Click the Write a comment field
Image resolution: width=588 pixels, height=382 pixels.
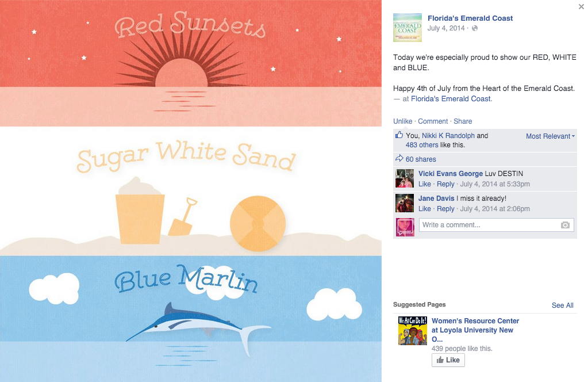497,225
